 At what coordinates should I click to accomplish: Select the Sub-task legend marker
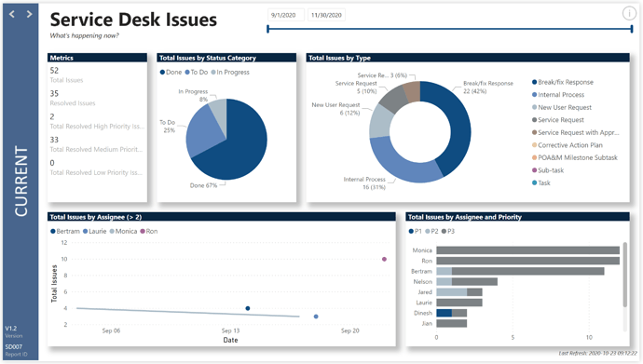[534, 170]
